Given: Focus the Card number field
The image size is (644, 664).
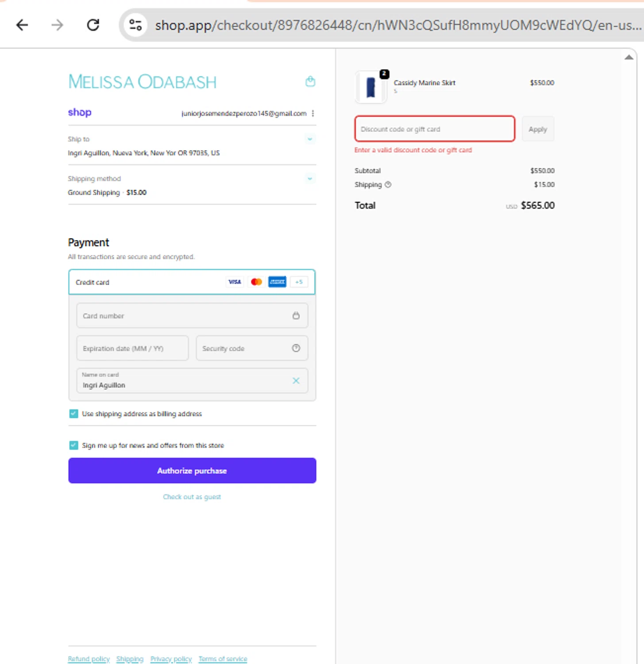Looking at the screenshot, I should [x=192, y=316].
